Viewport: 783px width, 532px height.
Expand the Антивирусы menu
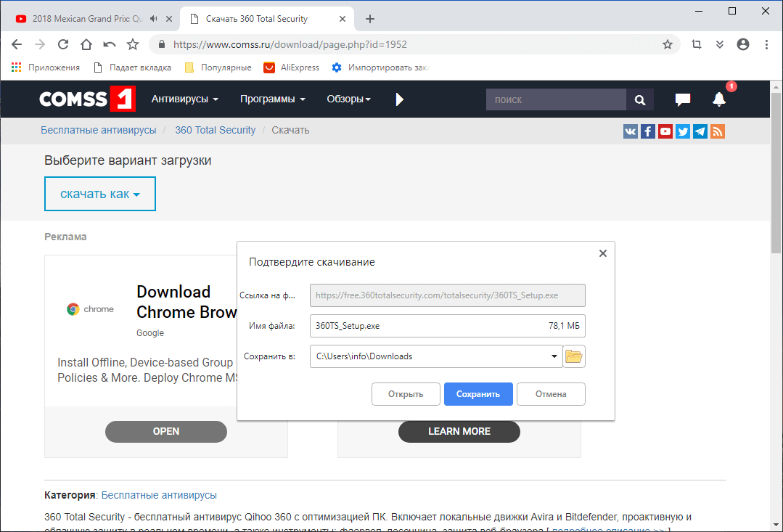click(185, 99)
